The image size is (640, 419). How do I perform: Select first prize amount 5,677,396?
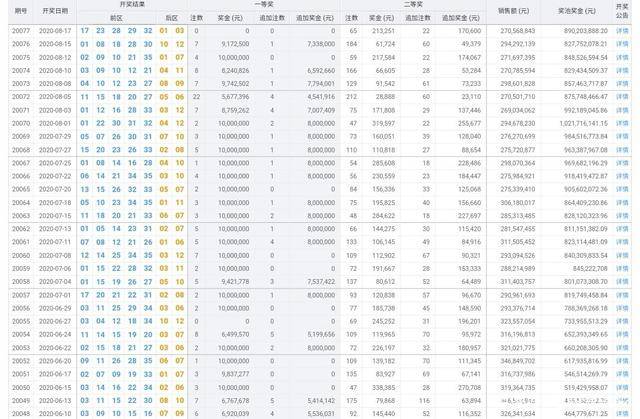coord(235,97)
